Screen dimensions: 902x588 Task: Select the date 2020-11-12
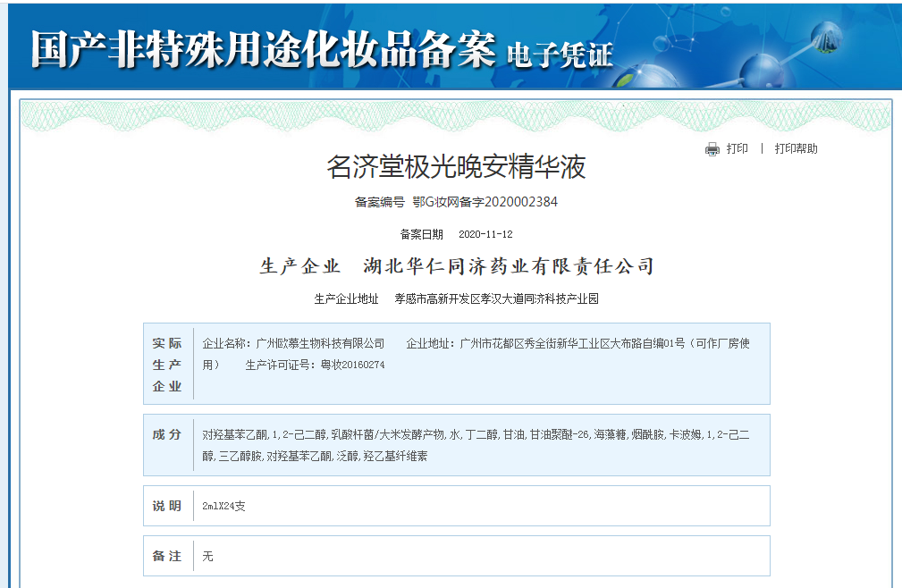[x=485, y=234]
